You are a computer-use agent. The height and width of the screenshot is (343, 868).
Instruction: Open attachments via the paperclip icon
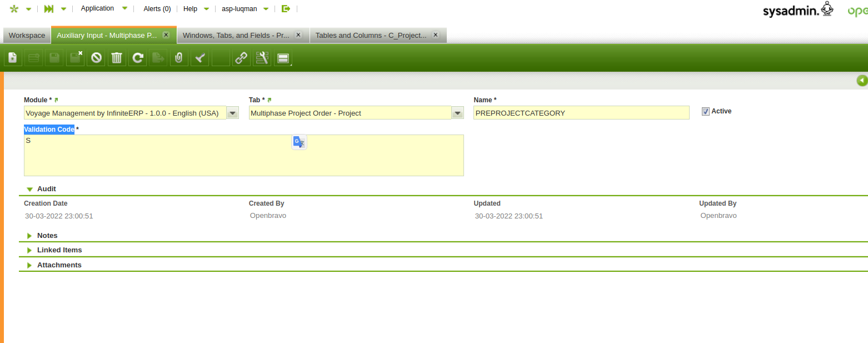(178, 58)
